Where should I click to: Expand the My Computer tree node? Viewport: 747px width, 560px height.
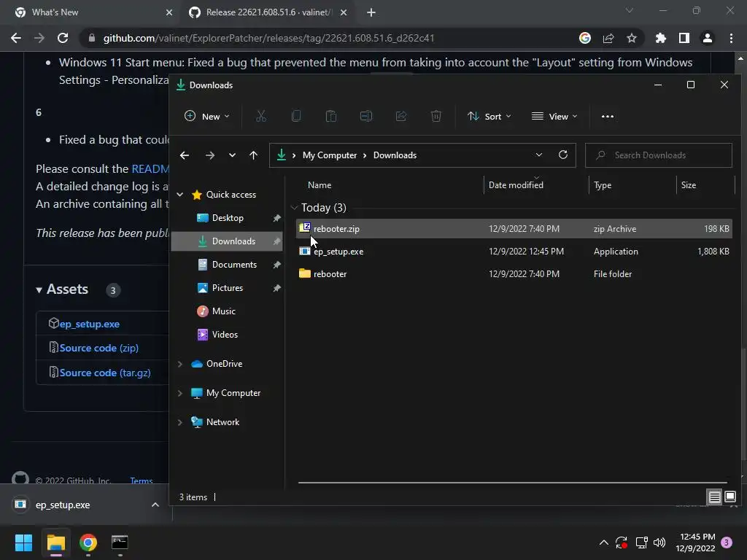pyautogui.click(x=180, y=393)
